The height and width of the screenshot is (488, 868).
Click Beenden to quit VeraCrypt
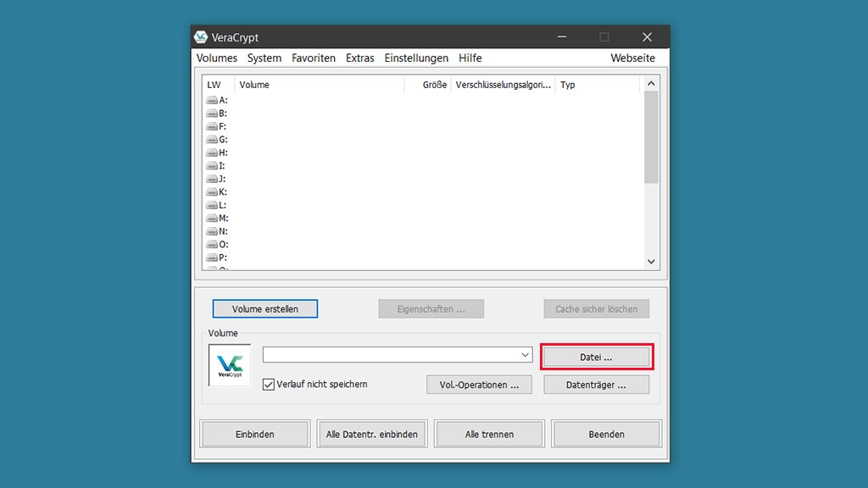click(x=606, y=433)
